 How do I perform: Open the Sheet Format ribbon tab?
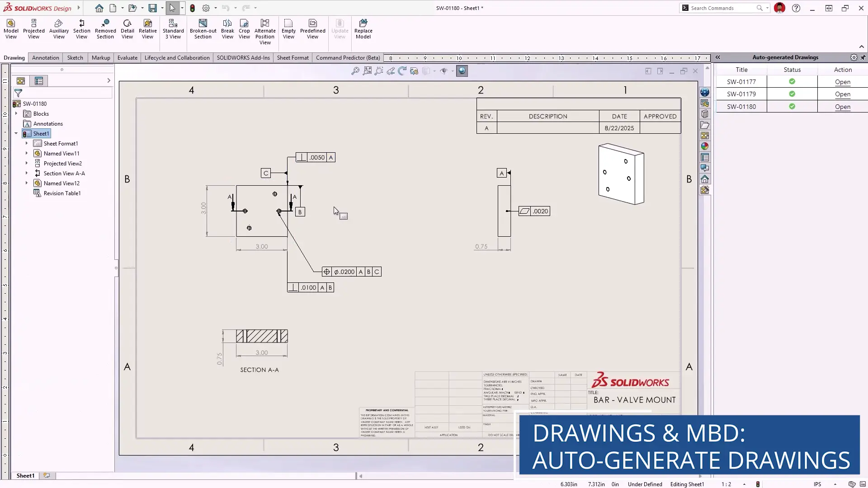pyautogui.click(x=292, y=57)
